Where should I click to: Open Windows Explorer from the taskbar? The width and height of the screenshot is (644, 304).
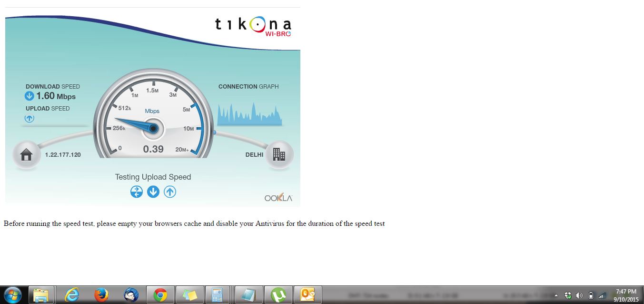click(x=41, y=295)
